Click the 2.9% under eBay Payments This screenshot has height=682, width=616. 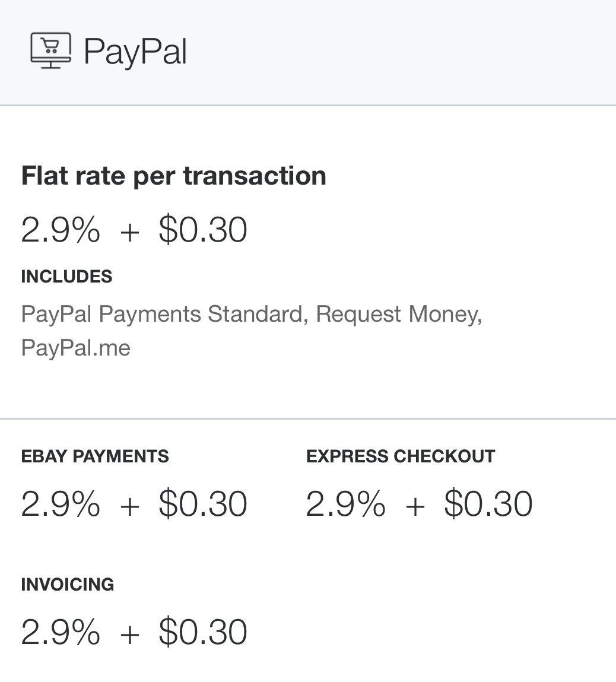coord(61,504)
